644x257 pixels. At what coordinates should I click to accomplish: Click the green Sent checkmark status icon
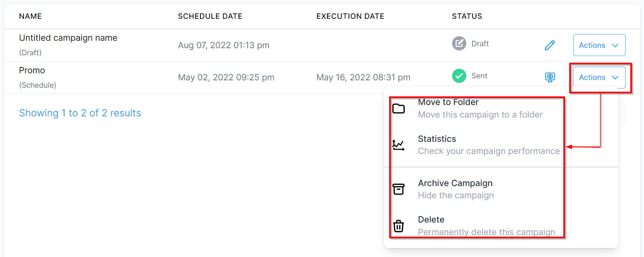pyautogui.click(x=459, y=76)
